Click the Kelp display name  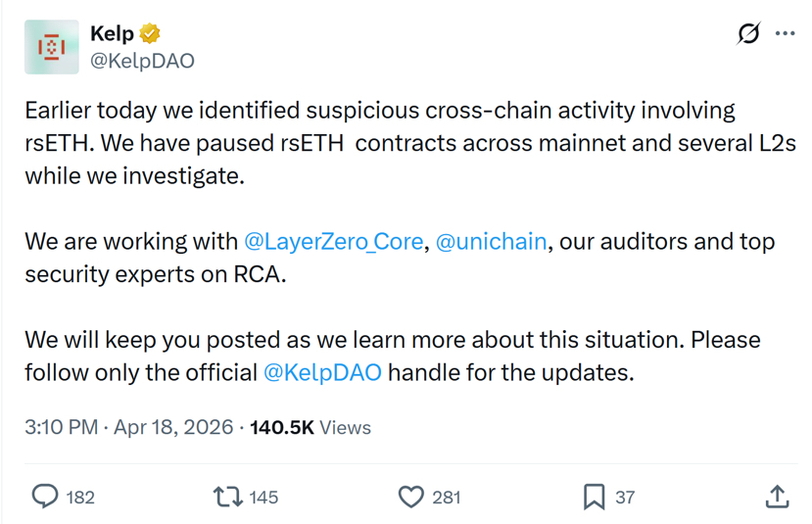click(112, 34)
